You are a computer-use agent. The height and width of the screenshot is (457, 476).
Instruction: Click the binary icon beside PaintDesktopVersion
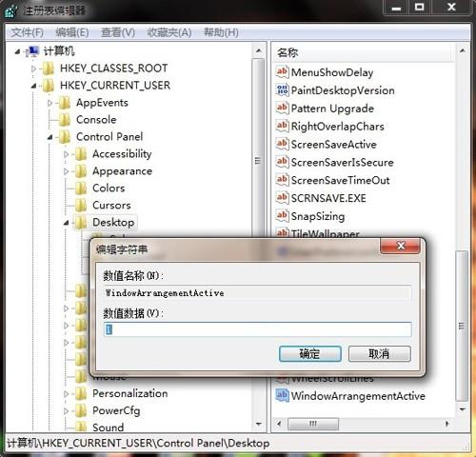coord(282,89)
